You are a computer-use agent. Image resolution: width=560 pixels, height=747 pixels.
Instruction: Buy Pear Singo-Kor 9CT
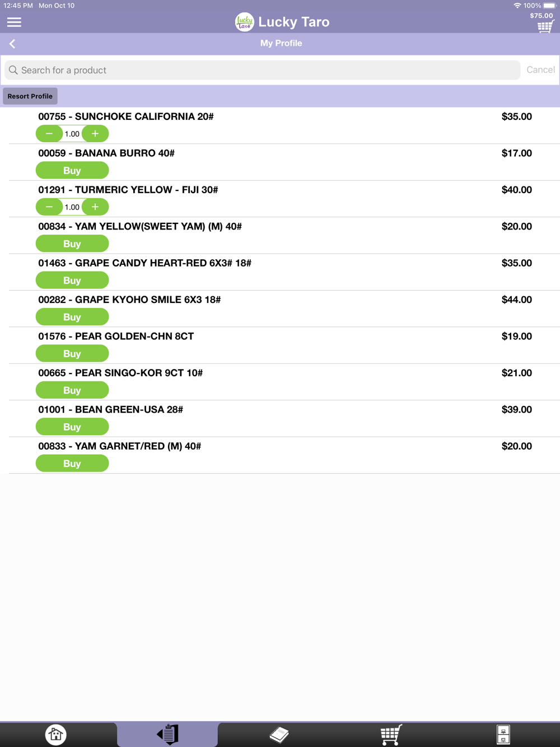click(72, 390)
